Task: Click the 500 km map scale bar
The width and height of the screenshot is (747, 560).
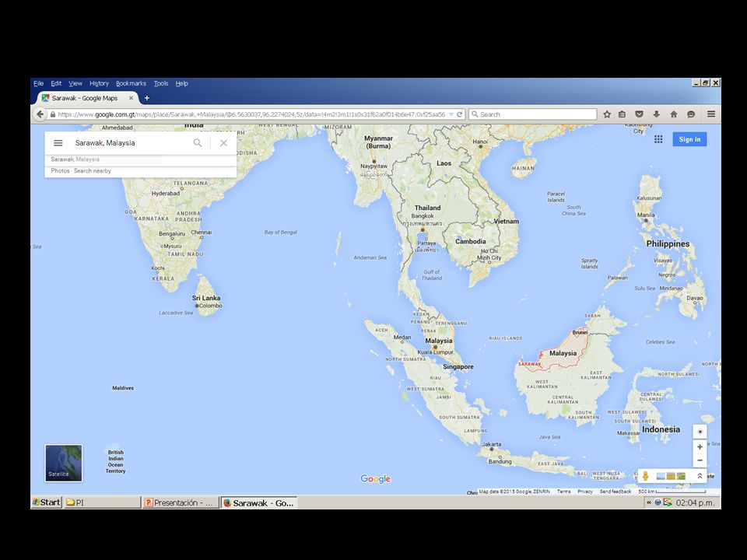Action: (672, 492)
